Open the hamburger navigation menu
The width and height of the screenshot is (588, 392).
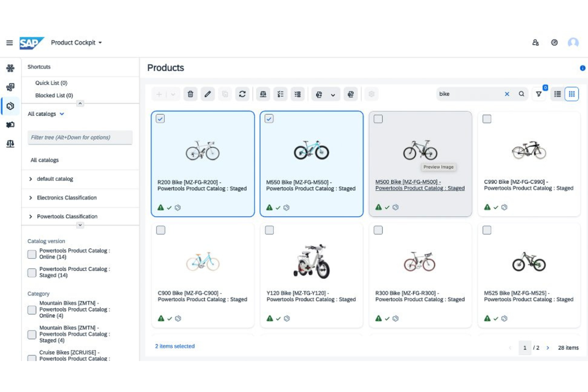tap(10, 43)
